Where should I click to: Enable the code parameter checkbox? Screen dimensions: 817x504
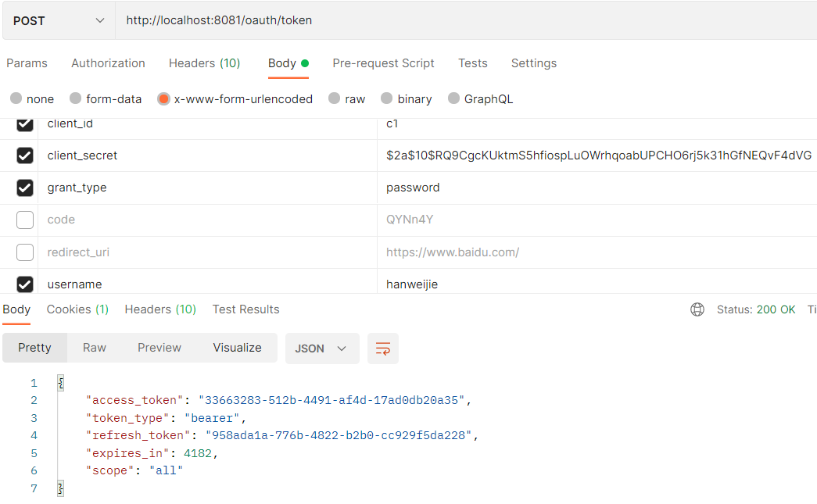pos(25,220)
